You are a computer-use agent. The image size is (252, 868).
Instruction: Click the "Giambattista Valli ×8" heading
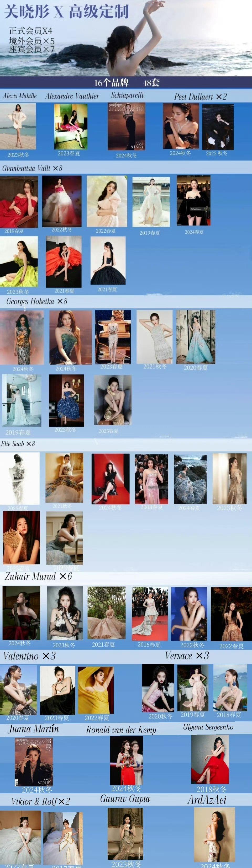(32, 168)
